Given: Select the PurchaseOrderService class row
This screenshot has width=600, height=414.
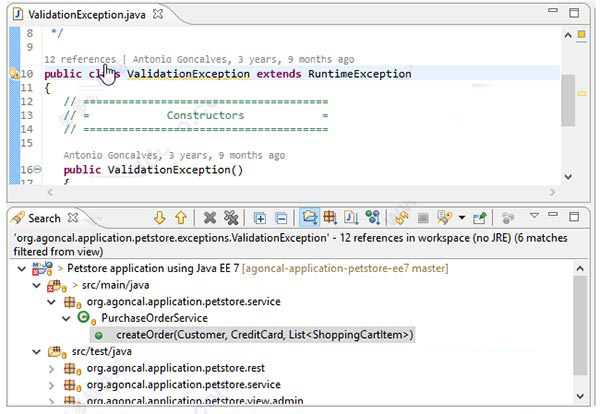Looking at the screenshot, I should pos(142,318).
